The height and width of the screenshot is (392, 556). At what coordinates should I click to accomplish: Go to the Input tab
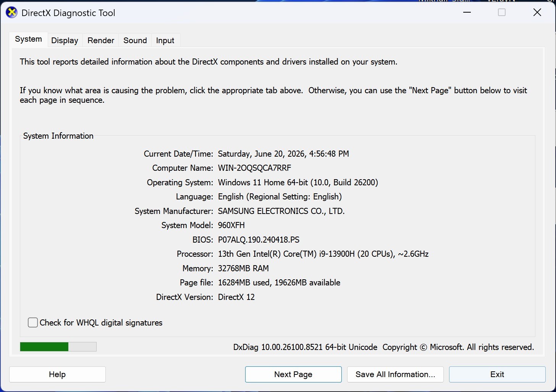point(165,40)
